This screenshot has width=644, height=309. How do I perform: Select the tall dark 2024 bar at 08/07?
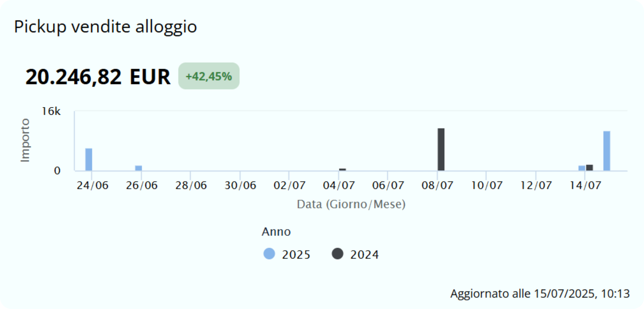pyautogui.click(x=441, y=149)
